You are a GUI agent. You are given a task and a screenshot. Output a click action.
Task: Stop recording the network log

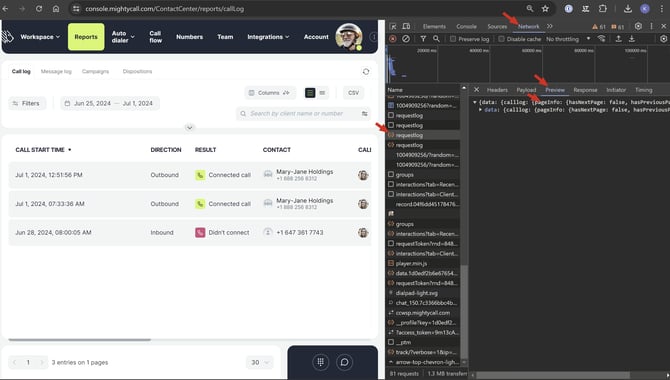point(393,39)
